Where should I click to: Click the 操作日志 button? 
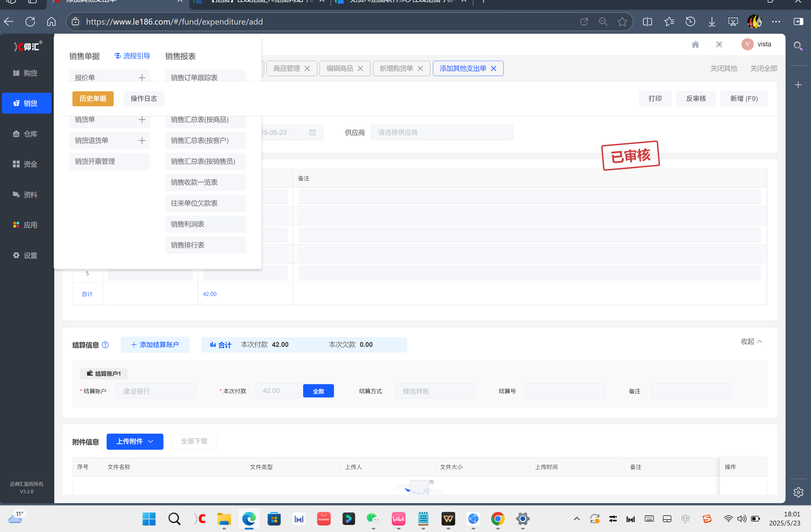pyautogui.click(x=144, y=98)
